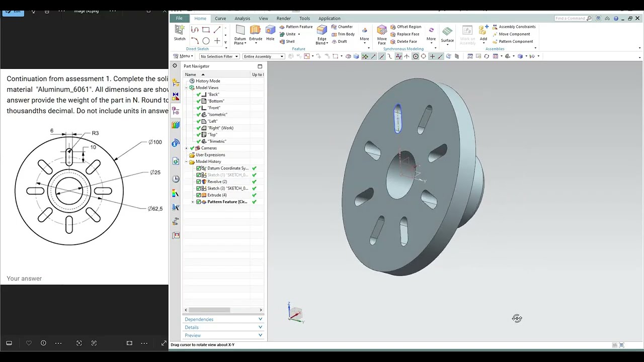Open Reuse Library sidebar tab
644x362 pixels.
[175, 125]
